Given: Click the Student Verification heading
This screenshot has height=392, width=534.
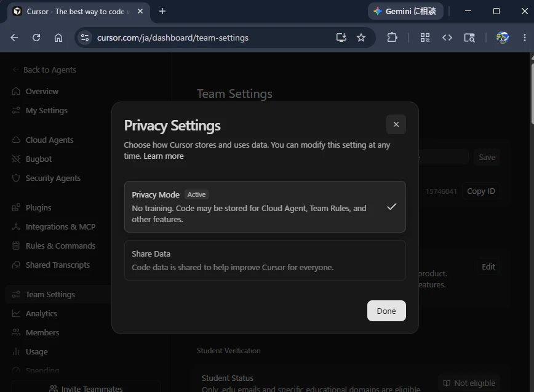Looking at the screenshot, I should pyautogui.click(x=228, y=350).
